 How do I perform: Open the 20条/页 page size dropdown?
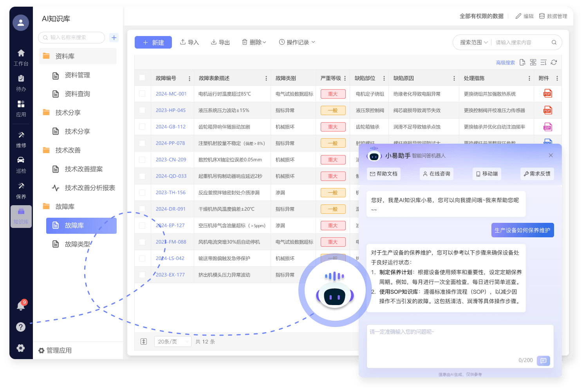click(173, 341)
